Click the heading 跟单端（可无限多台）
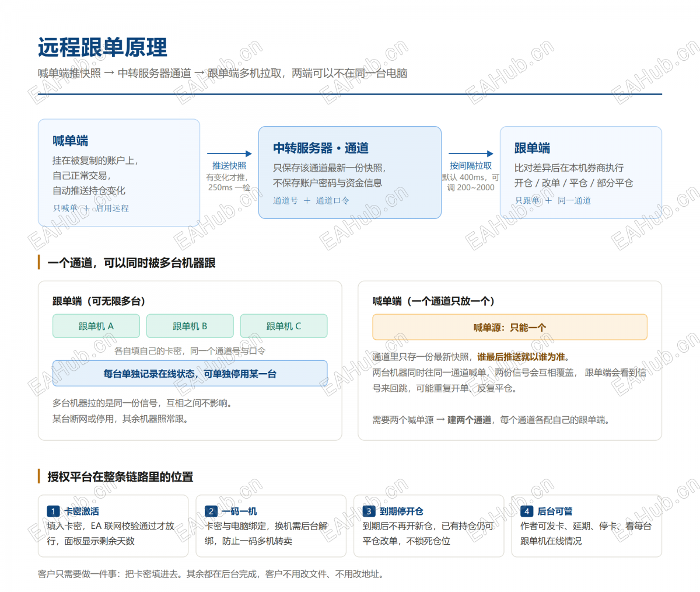700x592 pixels. pos(99,301)
